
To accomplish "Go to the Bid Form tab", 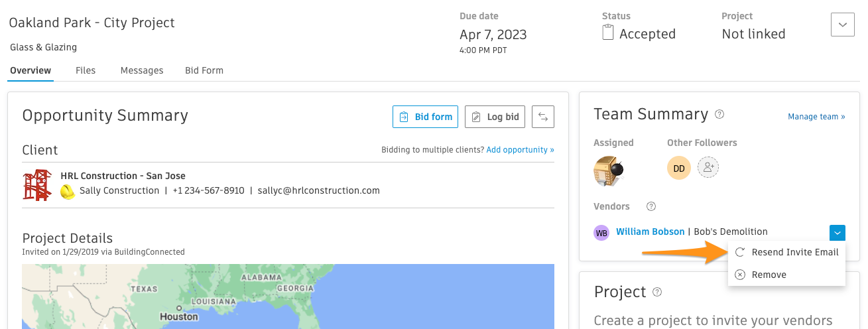I will (x=204, y=70).
